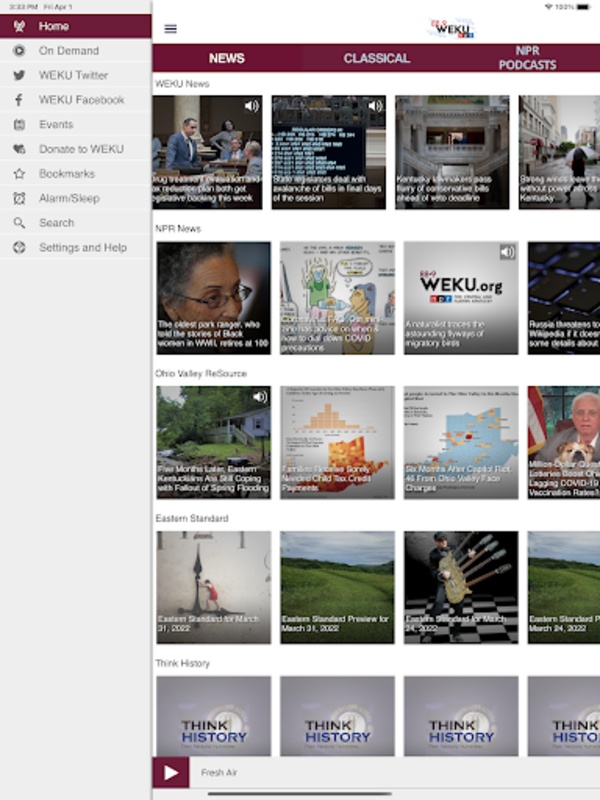Click the Donate heart icon

point(19,149)
